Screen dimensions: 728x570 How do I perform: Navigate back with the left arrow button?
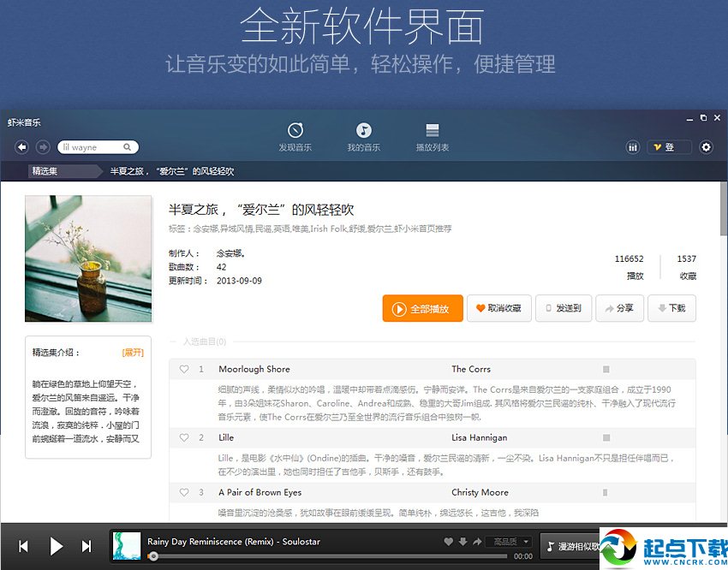point(22,147)
